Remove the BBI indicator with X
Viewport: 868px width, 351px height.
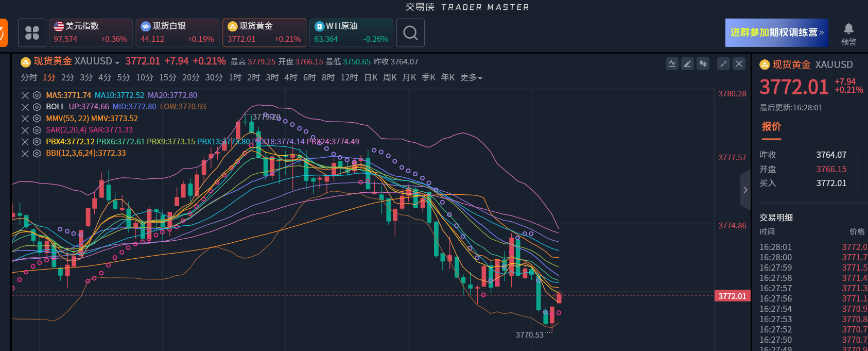[25, 153]
